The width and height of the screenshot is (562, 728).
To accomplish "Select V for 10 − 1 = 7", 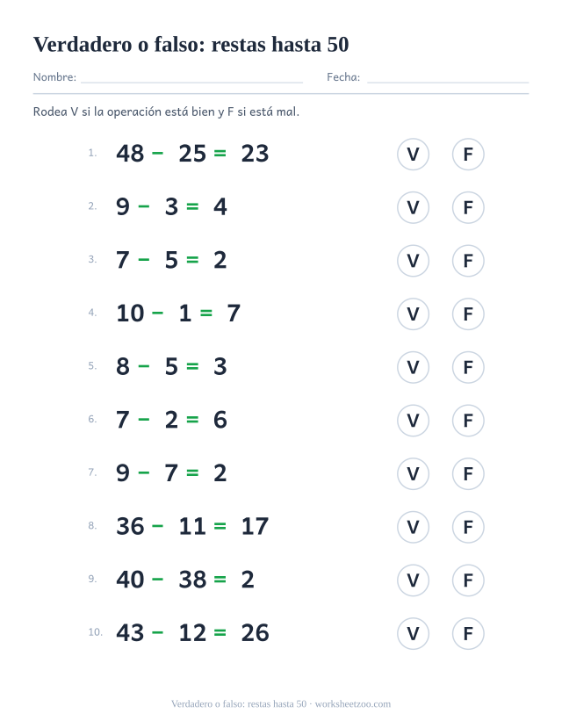I will 413,314.
